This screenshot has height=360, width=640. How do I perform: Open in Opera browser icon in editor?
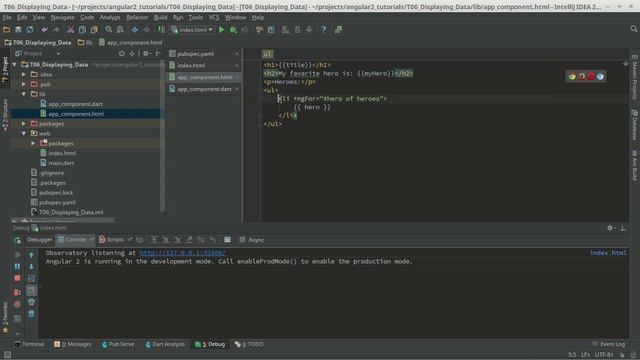(591, 76)
